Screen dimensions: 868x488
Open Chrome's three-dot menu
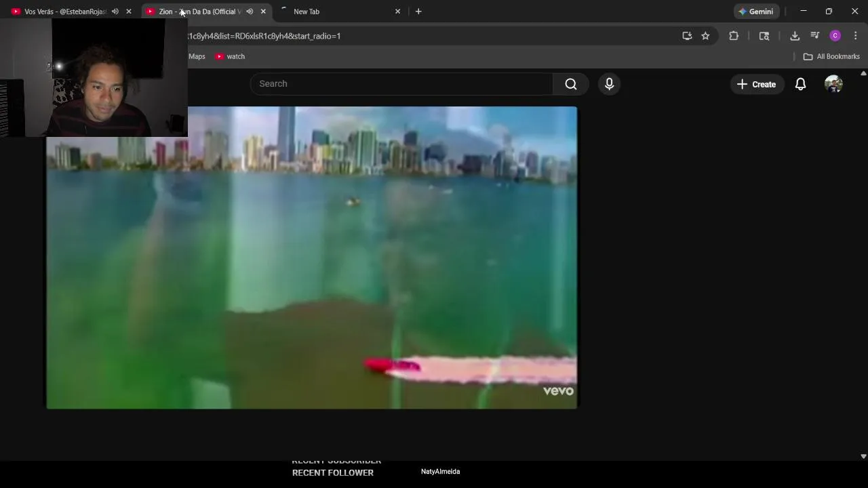point(855,36)
